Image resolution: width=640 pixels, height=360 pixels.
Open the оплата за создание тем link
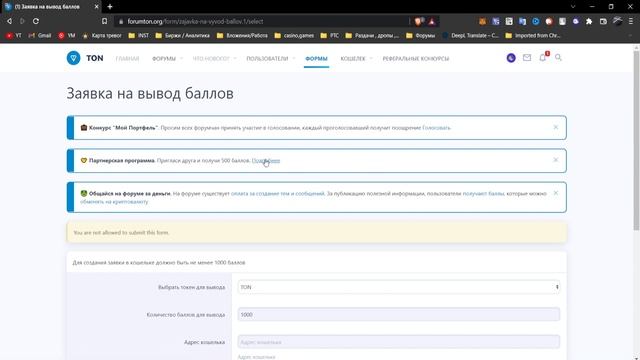278,193
